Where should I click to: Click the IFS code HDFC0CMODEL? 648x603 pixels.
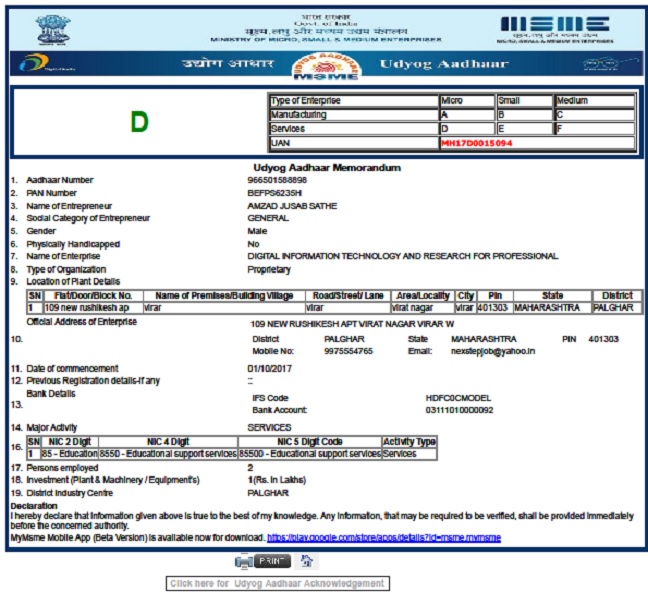tap(460, 397)
